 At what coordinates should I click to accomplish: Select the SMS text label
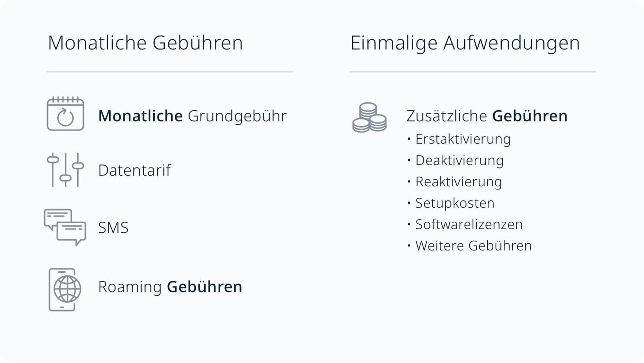pyautogui.click(x=113, y=227)
